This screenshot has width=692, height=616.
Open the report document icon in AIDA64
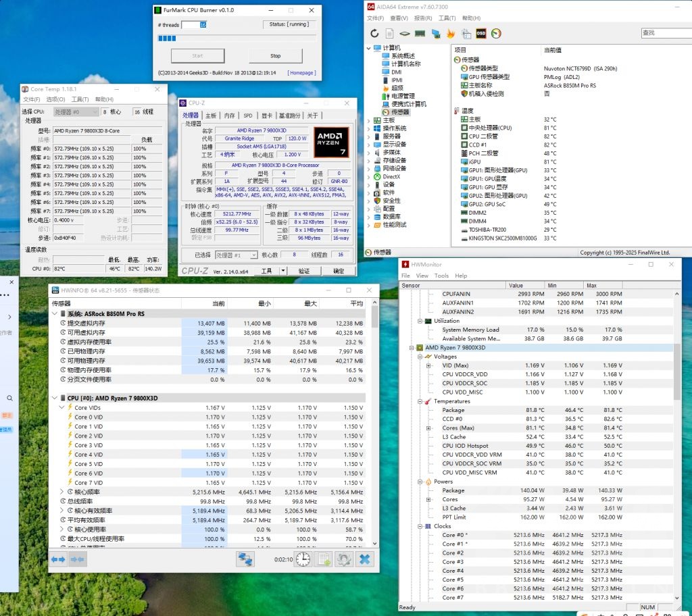tap(390, 33)
